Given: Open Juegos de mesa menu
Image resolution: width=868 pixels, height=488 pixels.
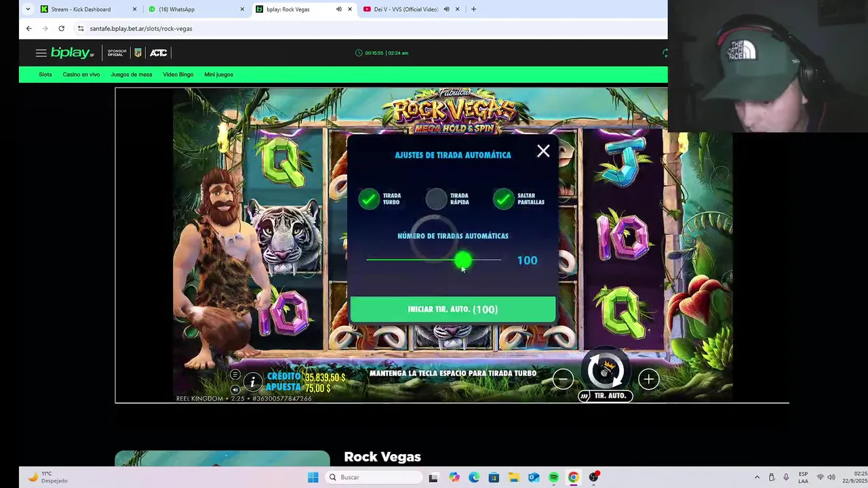Looking at the screenshot, I should click(x=132, y=75).
